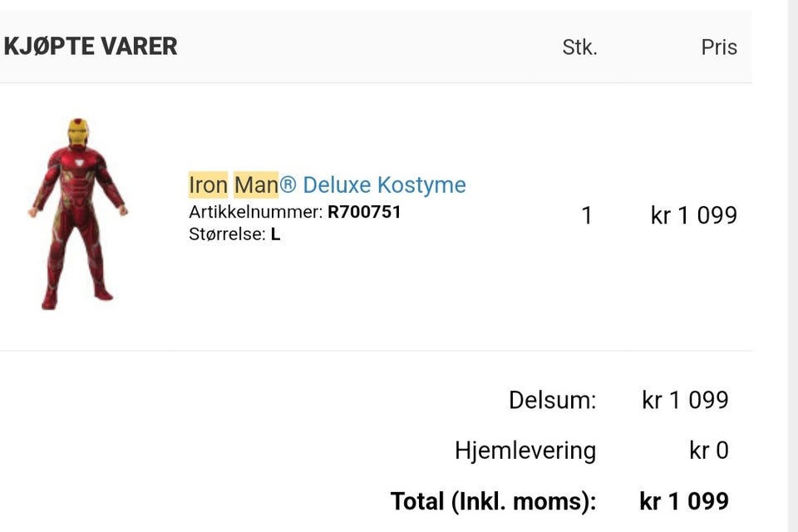
Task: Select the article number R700751
Action: click(364, 212)
